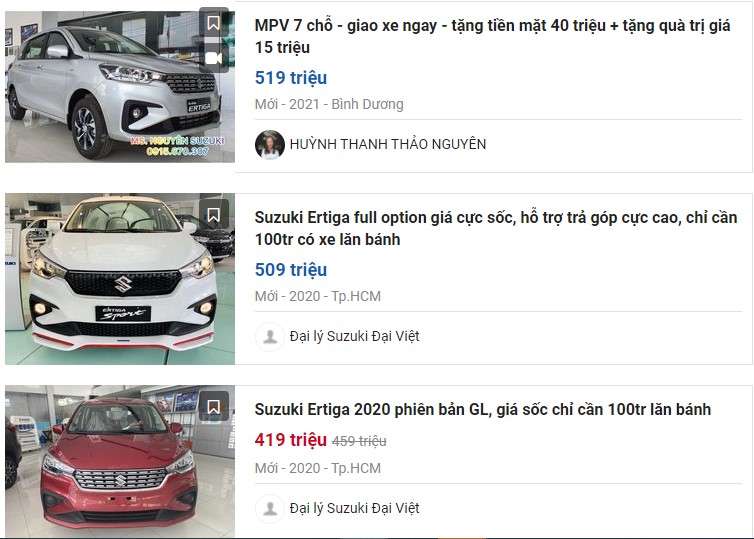
Task: Open listing titled MPV 7 chỗ giao xe ngay
Action: tap(492, 37)
